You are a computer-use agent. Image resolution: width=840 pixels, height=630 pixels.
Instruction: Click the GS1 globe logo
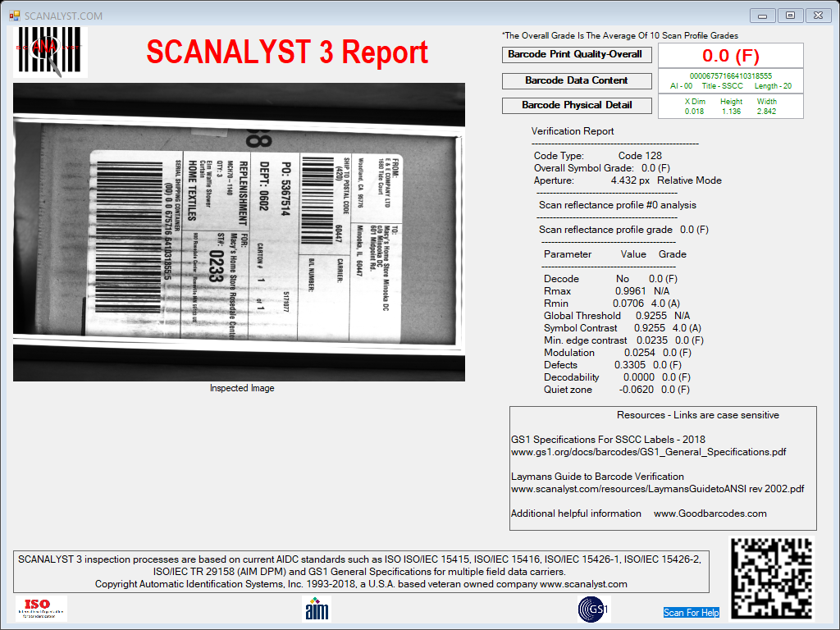click(594, 609)
